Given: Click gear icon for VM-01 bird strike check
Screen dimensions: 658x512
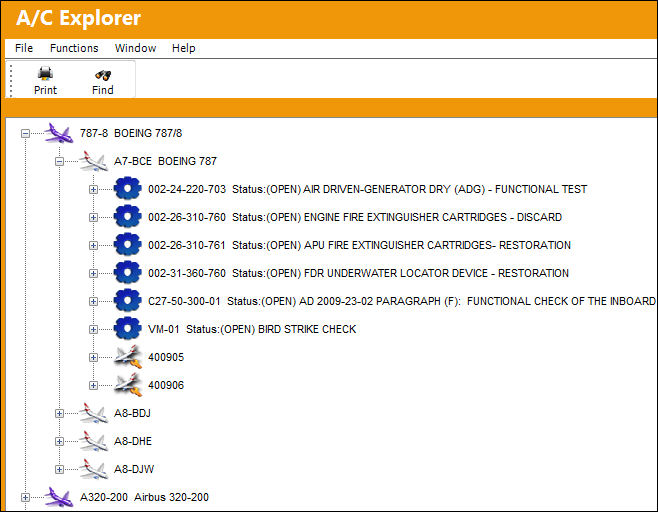Looking at the screenshot, I should 128,329.
